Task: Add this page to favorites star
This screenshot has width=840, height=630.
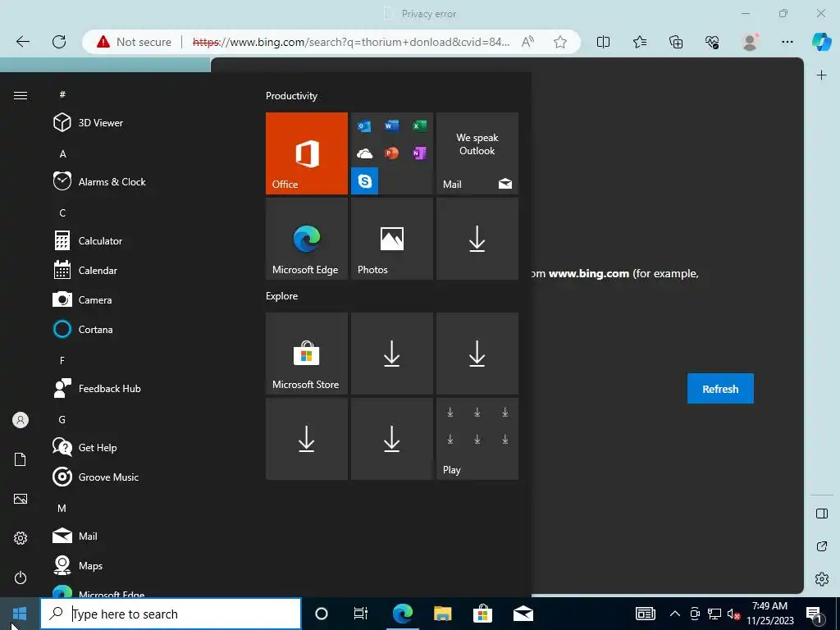Action: pos(560,42)
